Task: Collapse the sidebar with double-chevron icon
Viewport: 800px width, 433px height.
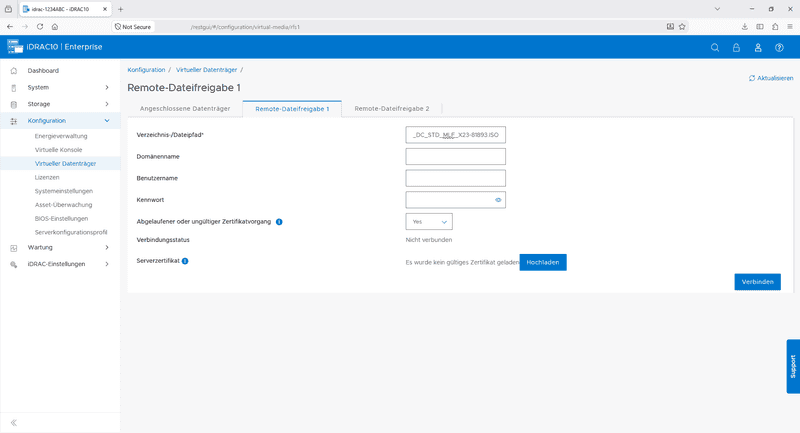Action: point(14,422)
